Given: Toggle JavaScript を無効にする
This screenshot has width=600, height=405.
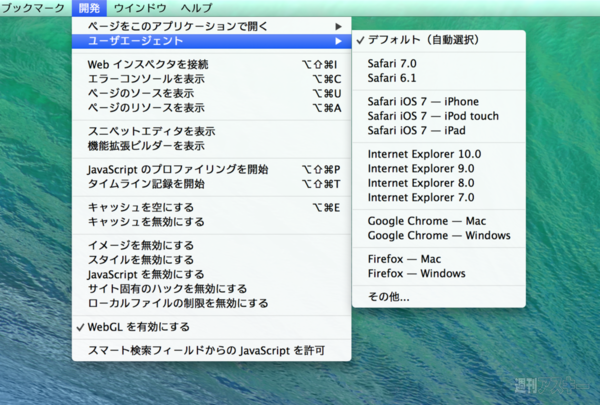Looking at the screenshot, I should click(212, 274).
